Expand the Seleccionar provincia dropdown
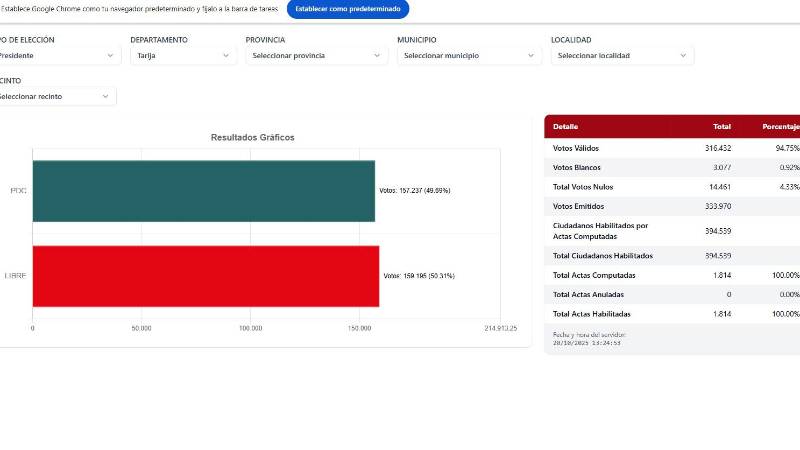This screenshot has height=450, width=800. (x=316, y=56)
